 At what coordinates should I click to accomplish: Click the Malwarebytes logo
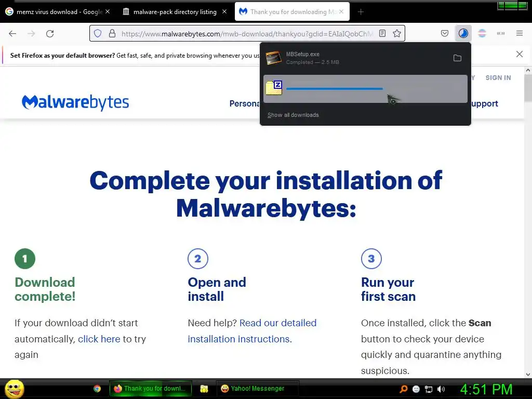pyautogui.click(x=75, y=102)
